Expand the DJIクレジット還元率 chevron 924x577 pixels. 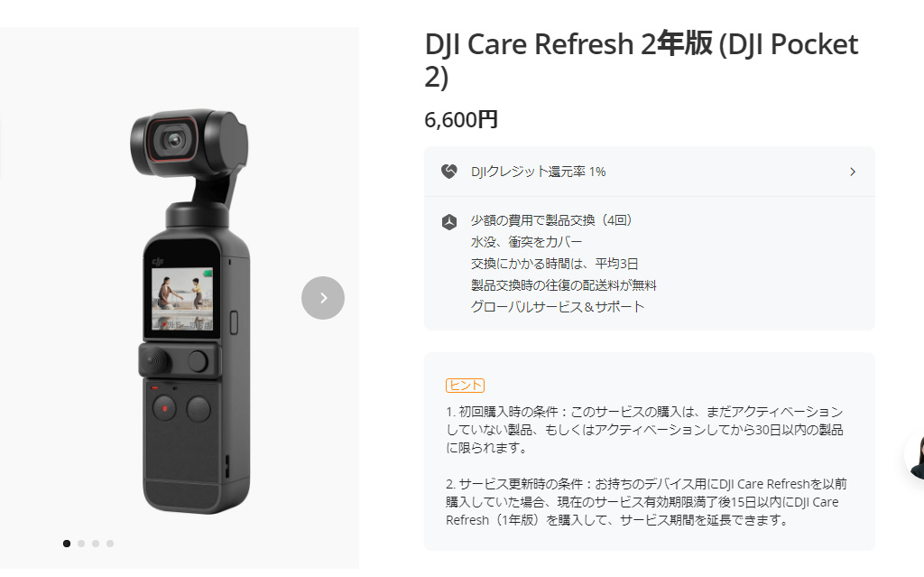pos(853,172)
